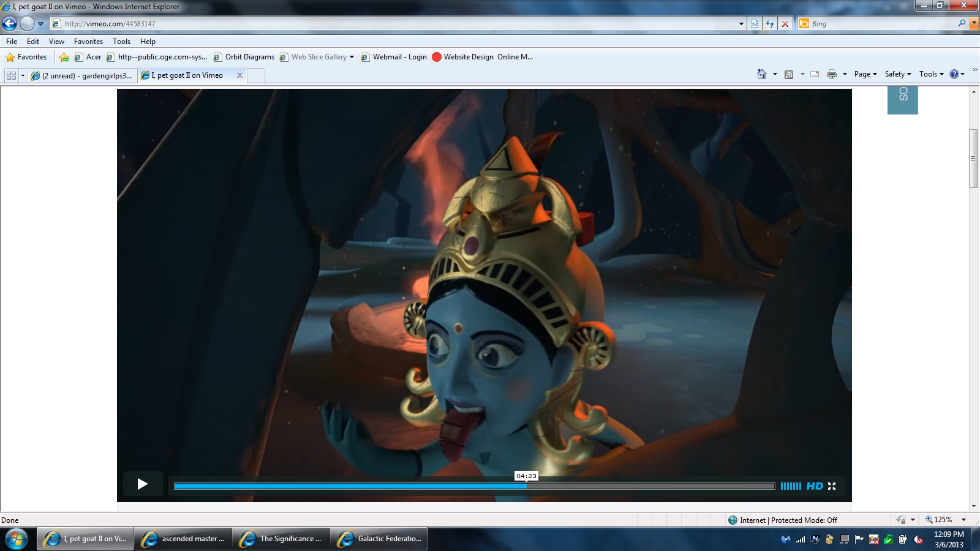
Task: Open Website Design Online favorite
Action: (482, 57)
